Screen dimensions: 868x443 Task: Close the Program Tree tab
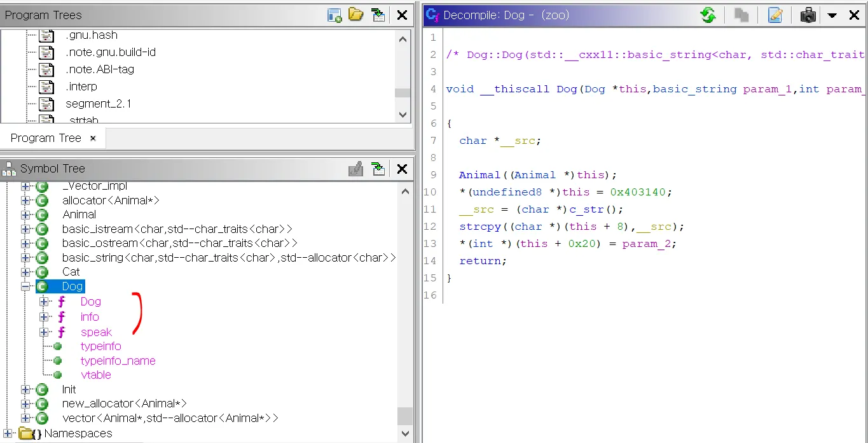pos(93,138)
